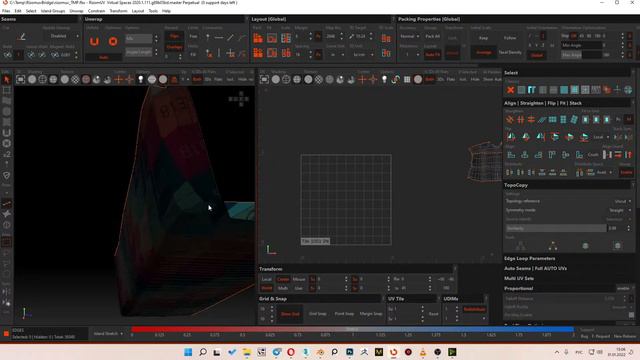The width and height of the screenshot is (640, 360).
Task: Toggle the World transform option
Action: pos(267,288)
